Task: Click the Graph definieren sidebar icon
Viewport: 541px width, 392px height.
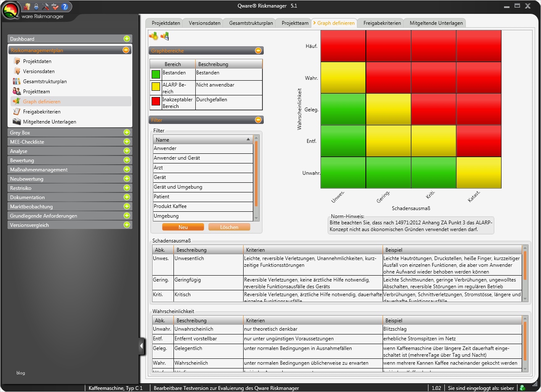Action: point(17,102)
